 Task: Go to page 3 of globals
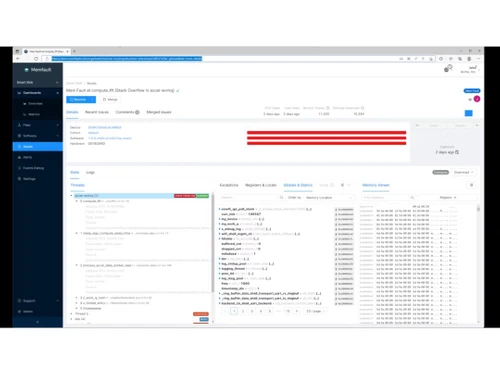click(x=252, y=311)
